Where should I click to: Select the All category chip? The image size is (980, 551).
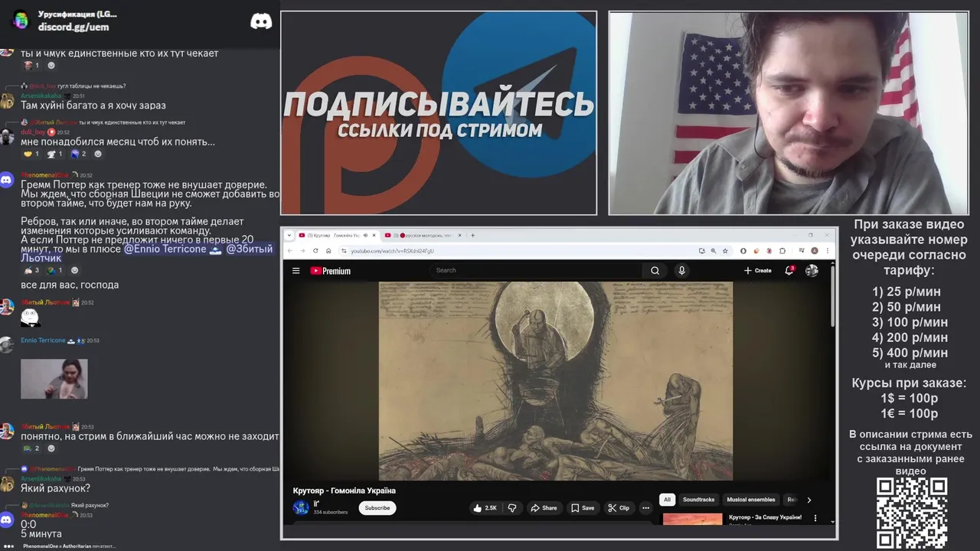tap(667, 500)
